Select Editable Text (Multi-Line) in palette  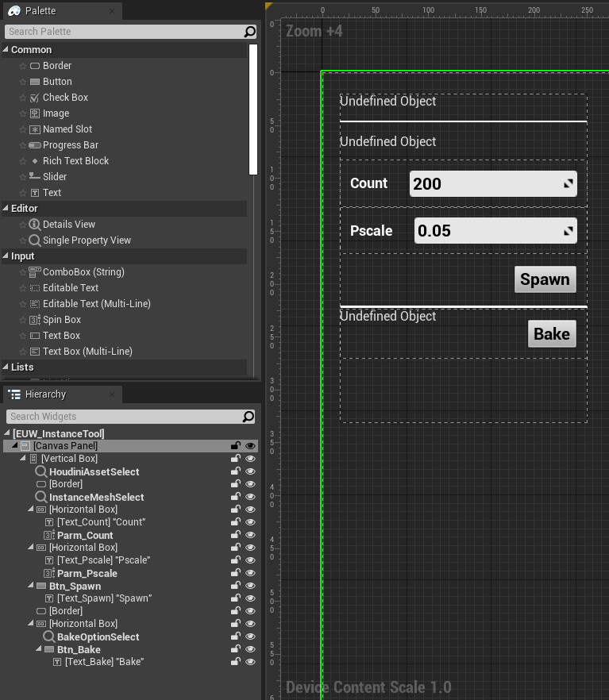[x=96, y=303]
